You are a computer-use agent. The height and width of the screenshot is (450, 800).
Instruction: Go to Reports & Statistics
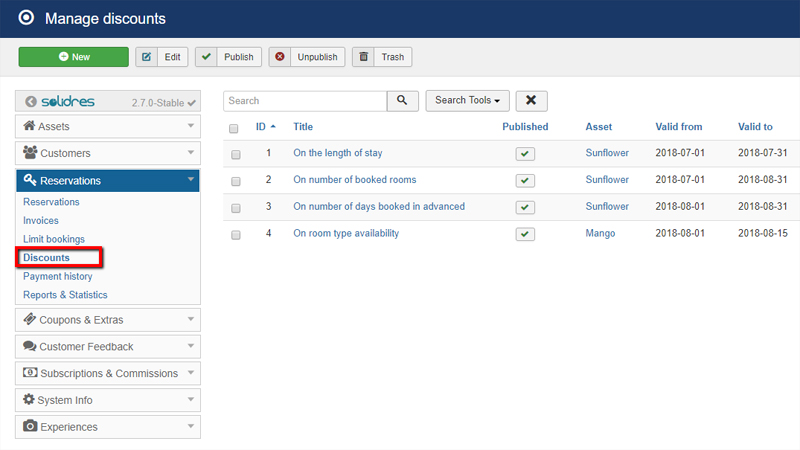65,295
